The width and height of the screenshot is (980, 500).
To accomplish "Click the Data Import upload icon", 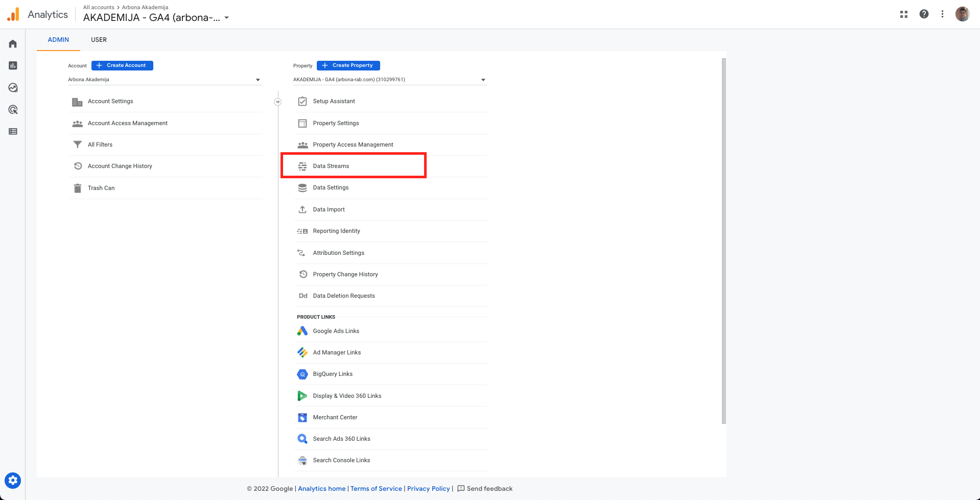I will coord(302,209).
